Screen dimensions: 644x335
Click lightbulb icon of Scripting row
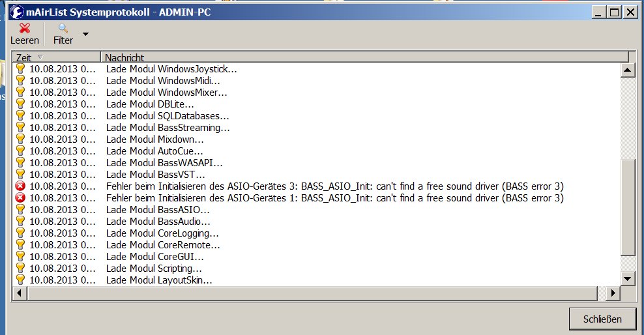(x=20, y=268)
